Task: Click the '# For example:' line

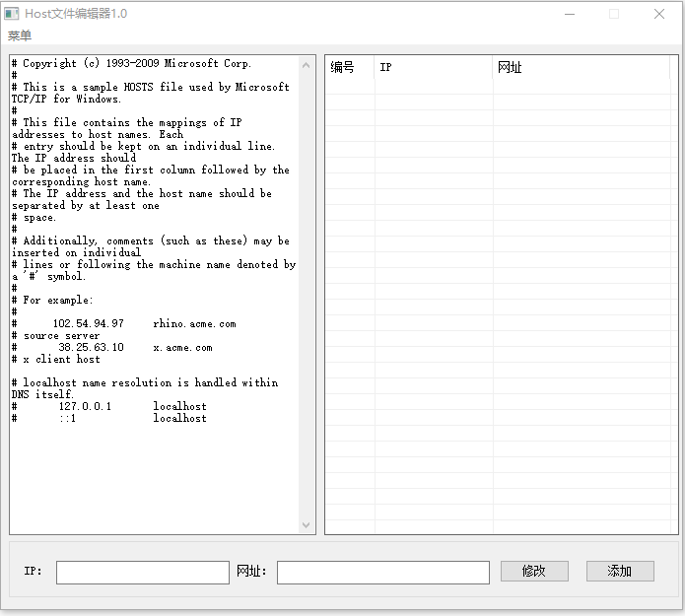Action: pos(52,300)
